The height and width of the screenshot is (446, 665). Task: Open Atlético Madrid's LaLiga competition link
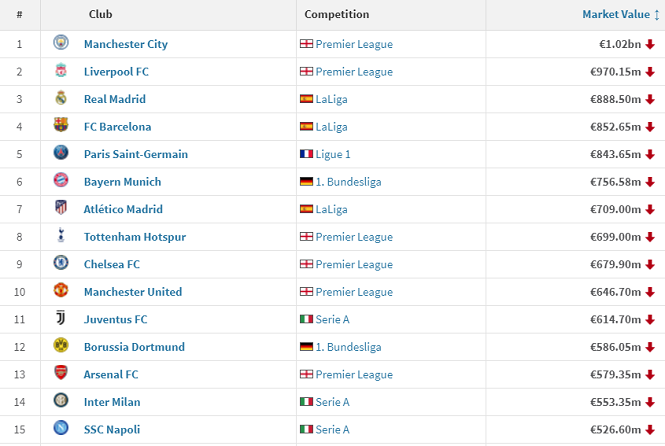click(x=331, y=209)
